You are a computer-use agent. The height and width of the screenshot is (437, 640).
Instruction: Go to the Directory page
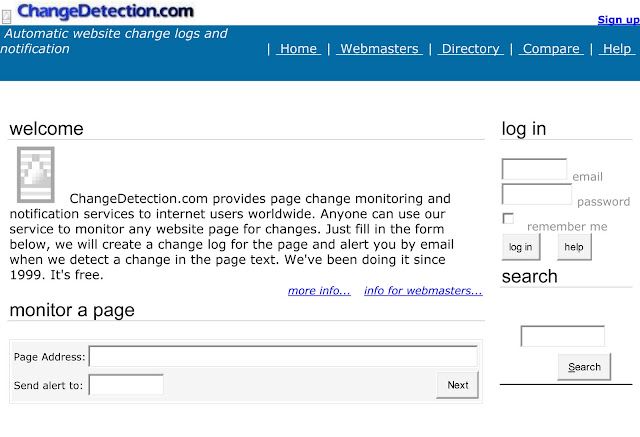[x=470, y=48]
